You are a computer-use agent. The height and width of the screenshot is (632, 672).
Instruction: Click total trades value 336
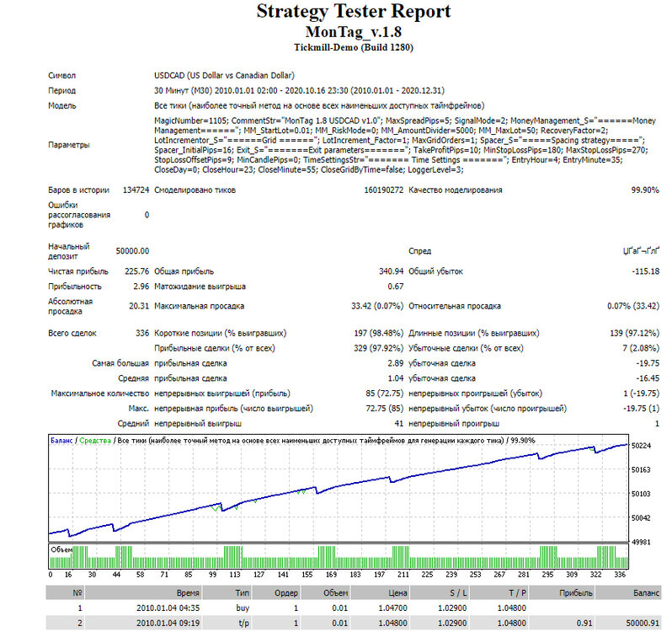(141, 333)
